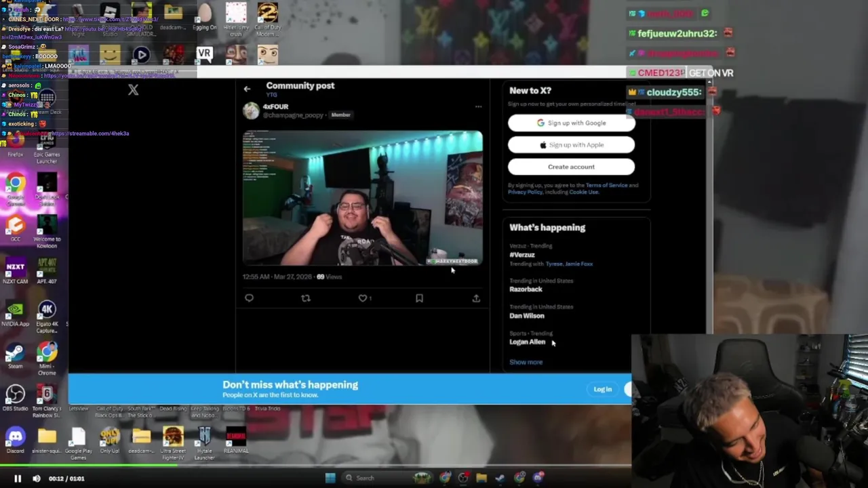
Task: Open APT. 407 desktop shortcut
Action: coord(47,271)
